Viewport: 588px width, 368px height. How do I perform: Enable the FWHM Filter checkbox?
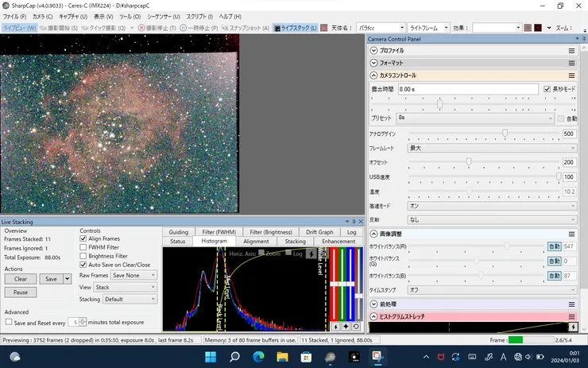click(84, 247)
